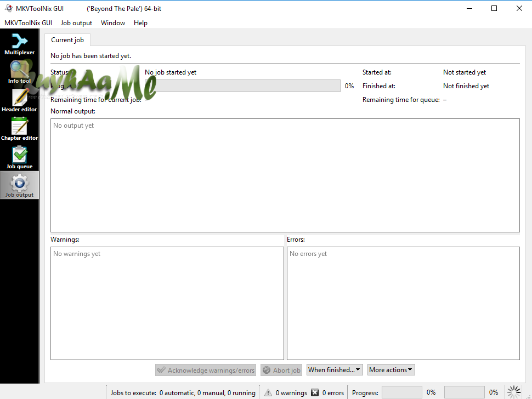Click the 'Started at:' label

pyautogui.click(x=377, y=72)
